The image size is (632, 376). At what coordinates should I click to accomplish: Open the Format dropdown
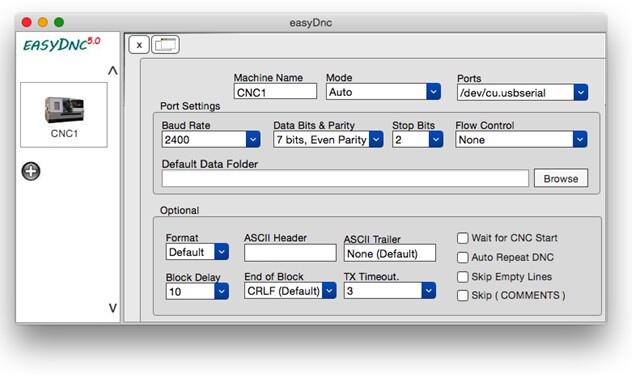pos(197,252)
